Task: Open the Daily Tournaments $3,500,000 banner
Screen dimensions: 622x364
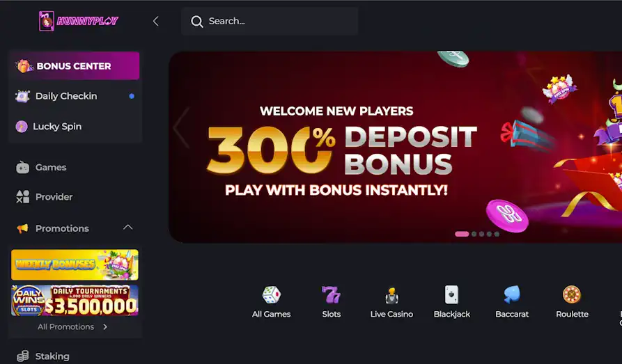Action: click(75, 301)
